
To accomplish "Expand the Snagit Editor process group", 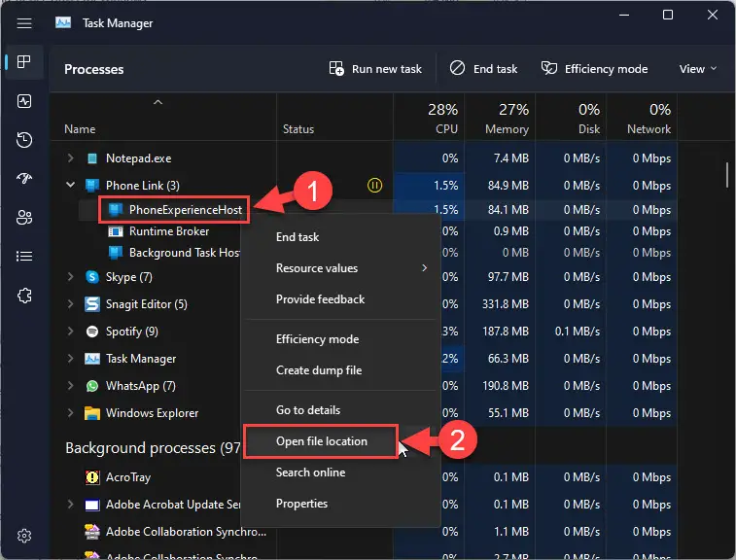I will click(x=70, y=304).
